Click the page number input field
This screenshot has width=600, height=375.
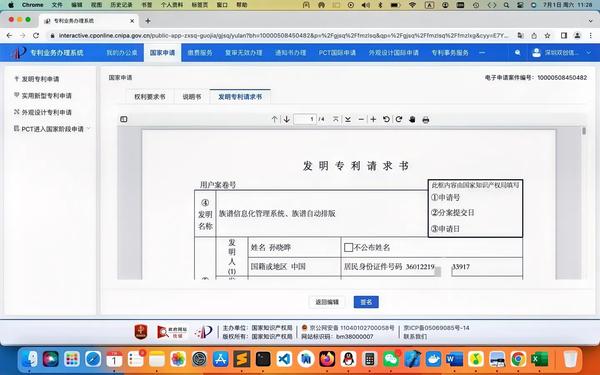point(305,119)
